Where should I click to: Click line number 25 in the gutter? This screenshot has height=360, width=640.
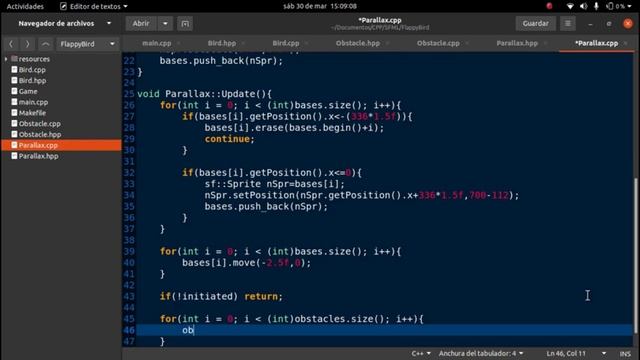coord(129,94)
